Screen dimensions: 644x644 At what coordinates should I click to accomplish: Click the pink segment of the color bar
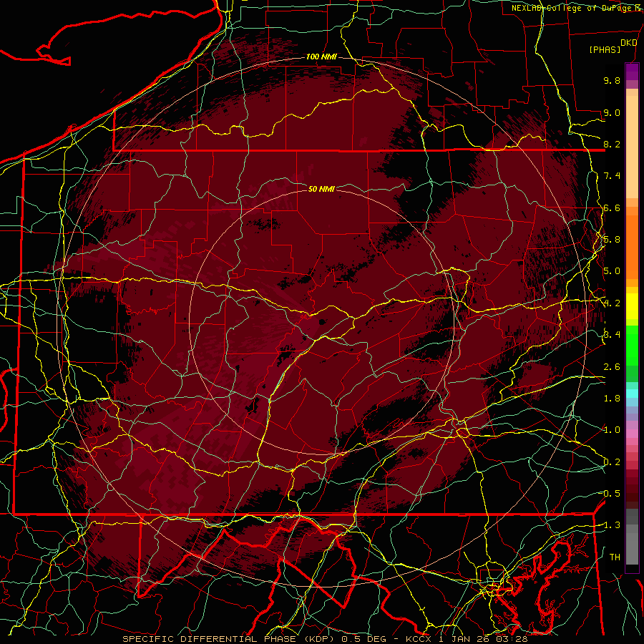coord(632,434)
